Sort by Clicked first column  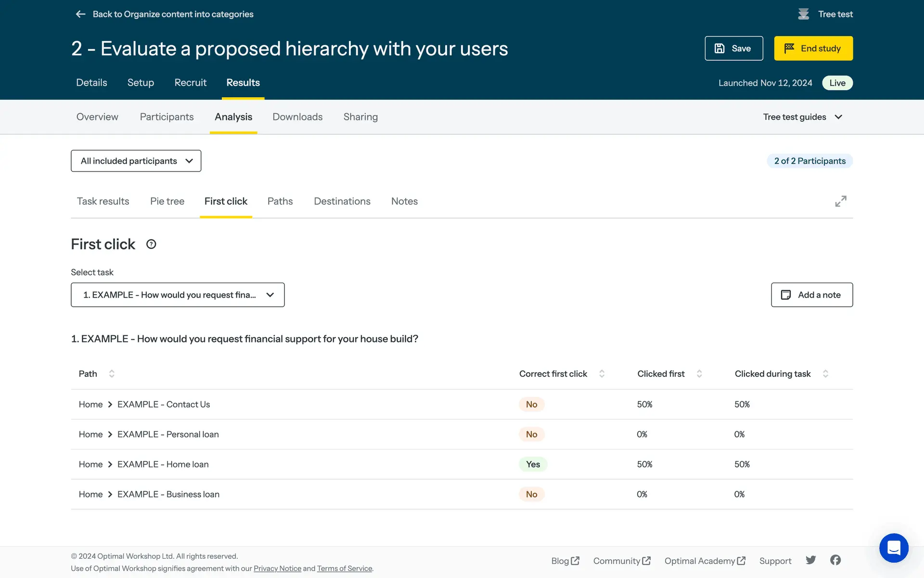[699, 374]
